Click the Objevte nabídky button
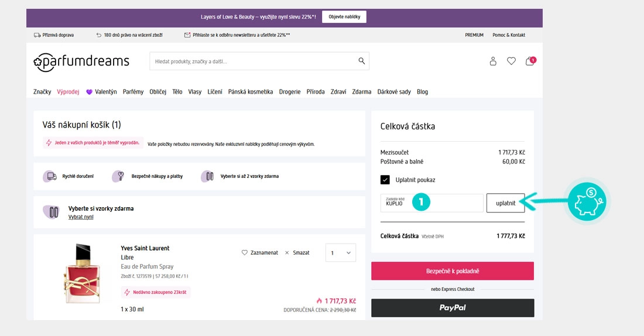Image resolution: width=644 pixels, height=336 pixels. [344, 17]
